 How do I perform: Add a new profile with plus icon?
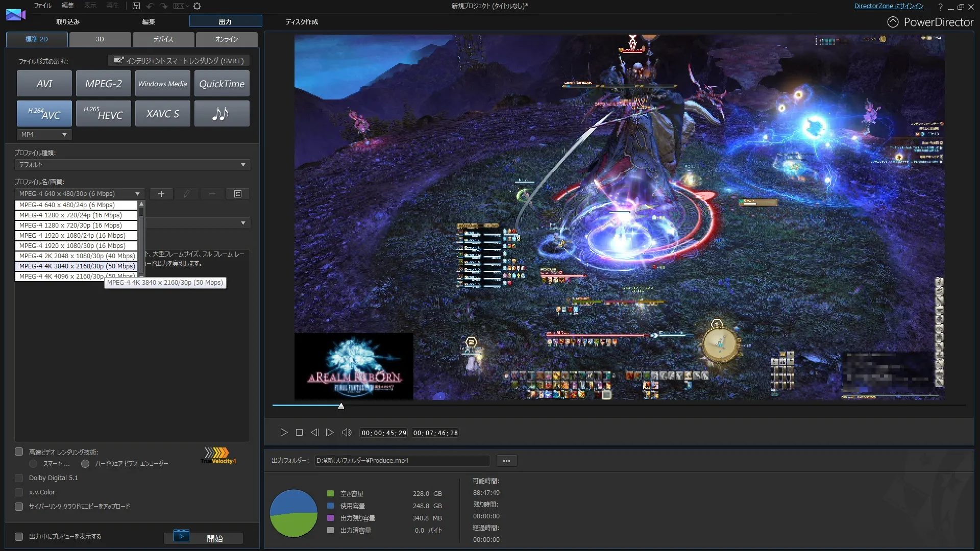[x=161, y=194]
